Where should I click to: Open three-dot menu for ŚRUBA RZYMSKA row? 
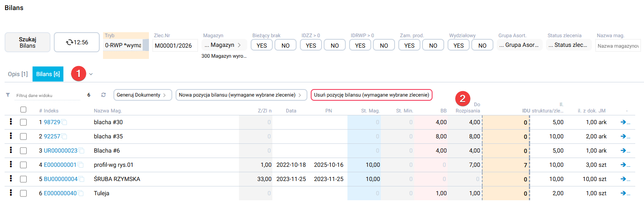pos(10,179)
